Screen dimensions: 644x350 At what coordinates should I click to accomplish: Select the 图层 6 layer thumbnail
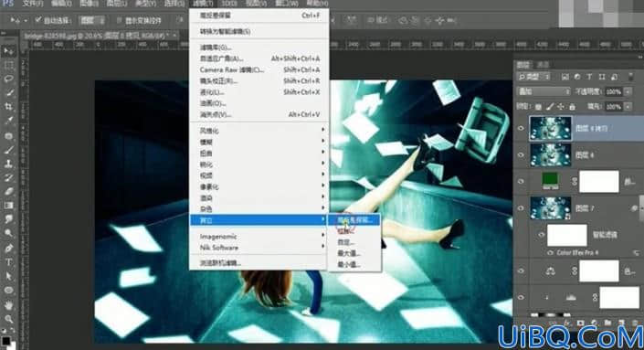click(x=550, y=154)
